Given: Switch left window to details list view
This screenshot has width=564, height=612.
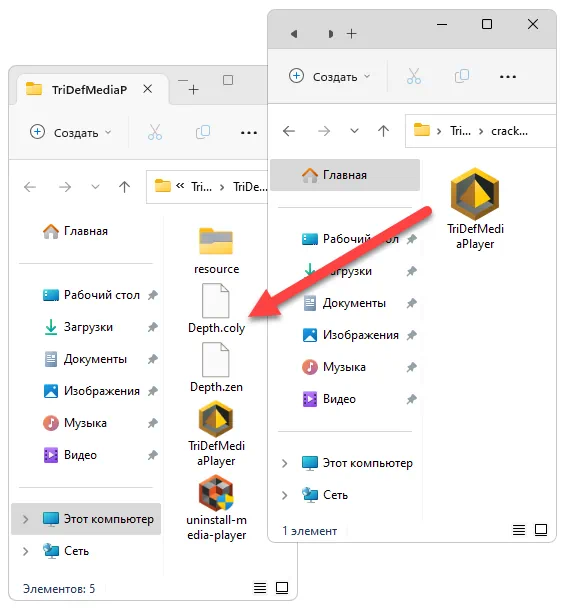Looking at the screenshot, I should 260,588.
